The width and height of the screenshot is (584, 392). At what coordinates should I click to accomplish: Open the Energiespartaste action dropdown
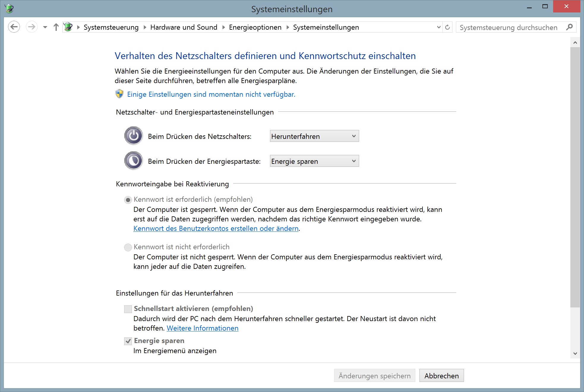coord(314,161)
